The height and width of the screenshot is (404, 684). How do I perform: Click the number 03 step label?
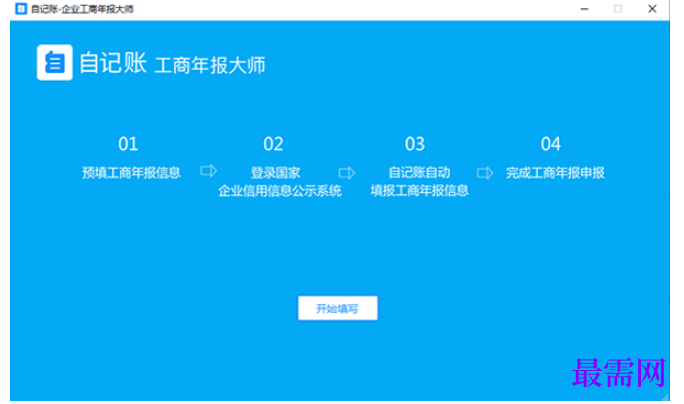[x=415, y=144]
